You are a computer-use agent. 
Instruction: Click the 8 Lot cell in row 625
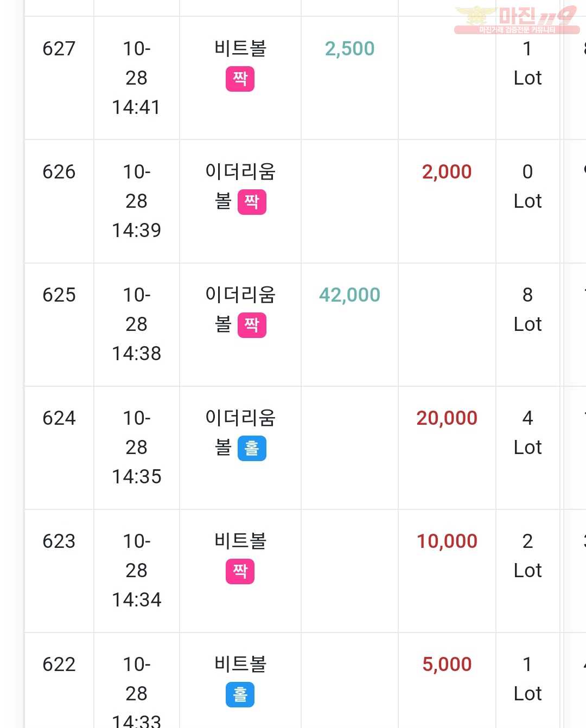(527, 310)
